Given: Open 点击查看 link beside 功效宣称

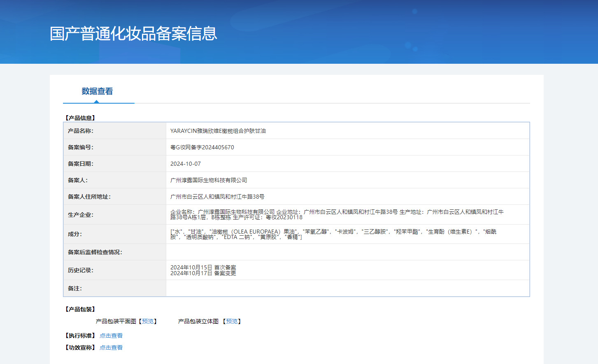Looking at the screenshot, I should pyautogui.click(x=111, y=348).
